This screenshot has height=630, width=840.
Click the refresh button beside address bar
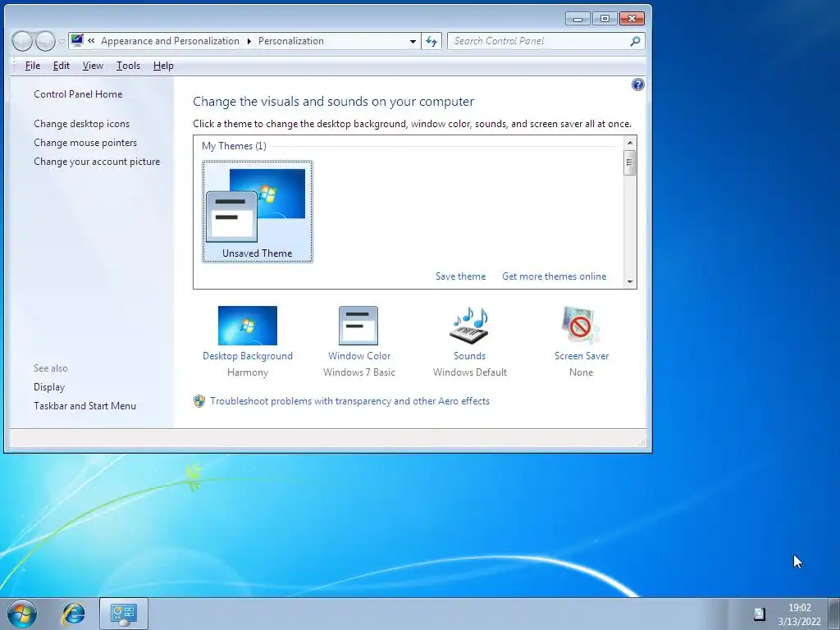(431, 41)
